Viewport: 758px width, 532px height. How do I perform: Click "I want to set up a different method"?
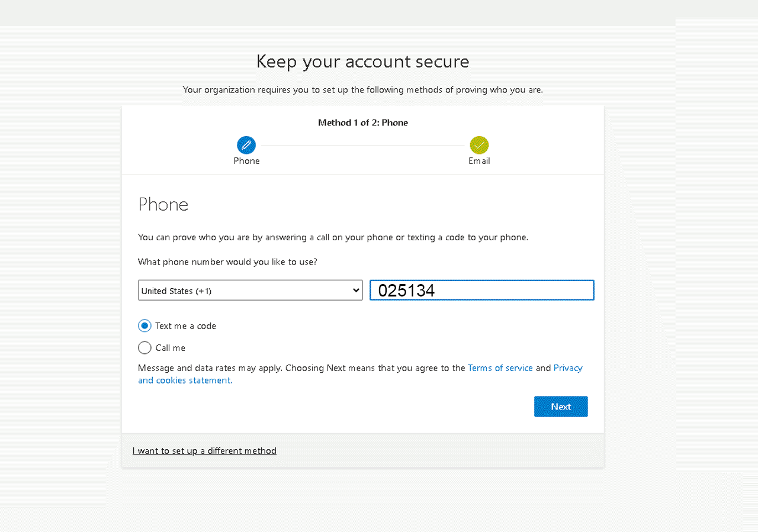point(204,451)
